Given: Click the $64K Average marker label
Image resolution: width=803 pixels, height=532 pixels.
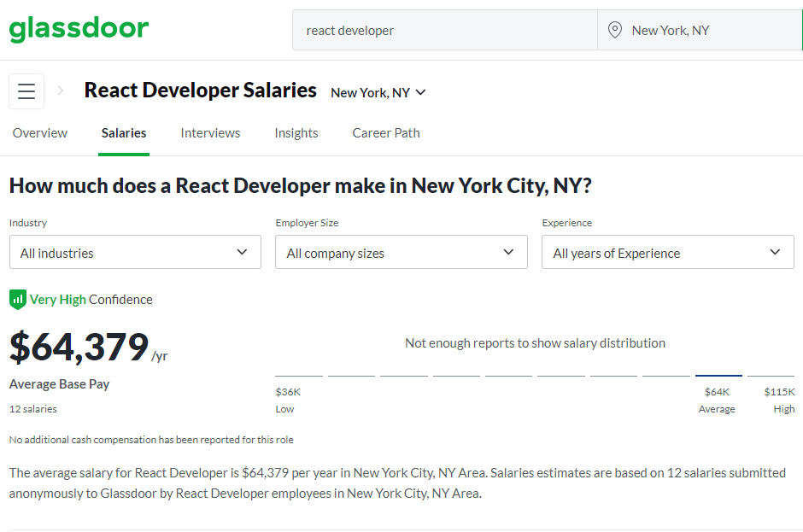Looking at the screenshot, I should click(x=717, y=400).
